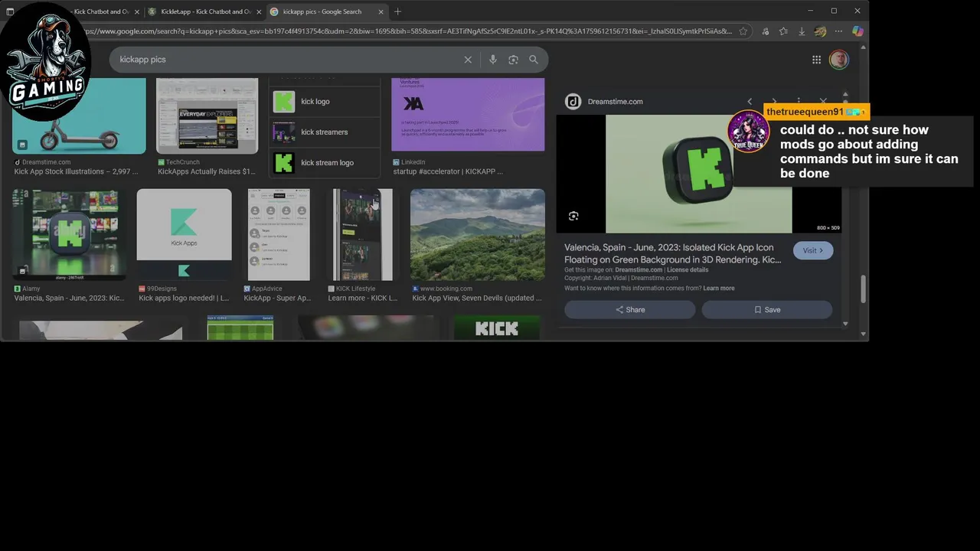Close the image preview panel
The width and height of the screenshot is (980, 551).
coord(823,101)
